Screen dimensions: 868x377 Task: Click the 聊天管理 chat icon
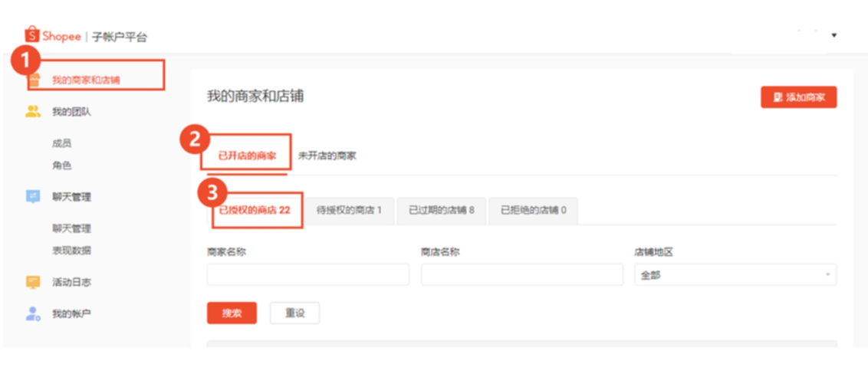click(33, 197)
